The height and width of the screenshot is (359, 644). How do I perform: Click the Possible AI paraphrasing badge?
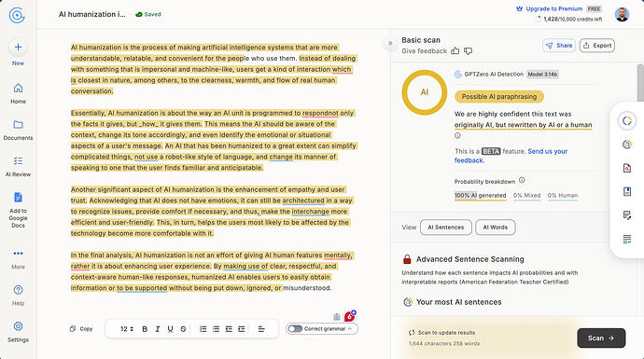(499, 97)
